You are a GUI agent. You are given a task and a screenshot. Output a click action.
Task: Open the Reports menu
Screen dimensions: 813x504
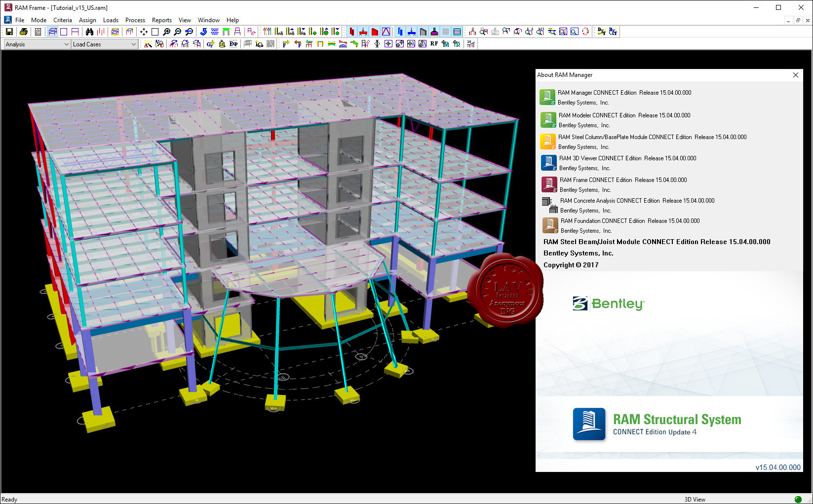coord(162,20)
